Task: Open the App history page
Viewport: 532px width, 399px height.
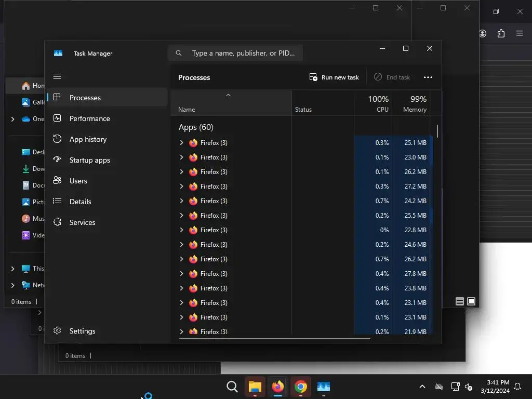Action: 107,139
